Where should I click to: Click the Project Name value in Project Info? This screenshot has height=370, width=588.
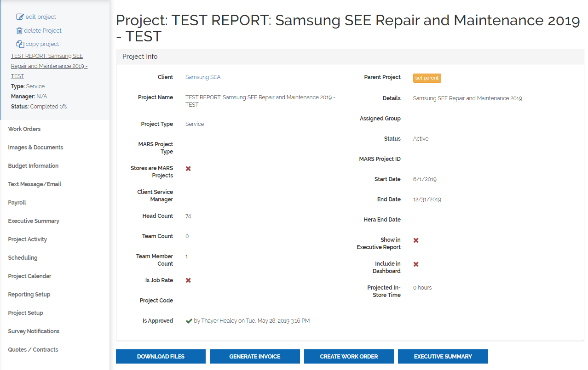click(x=260, y=101)
